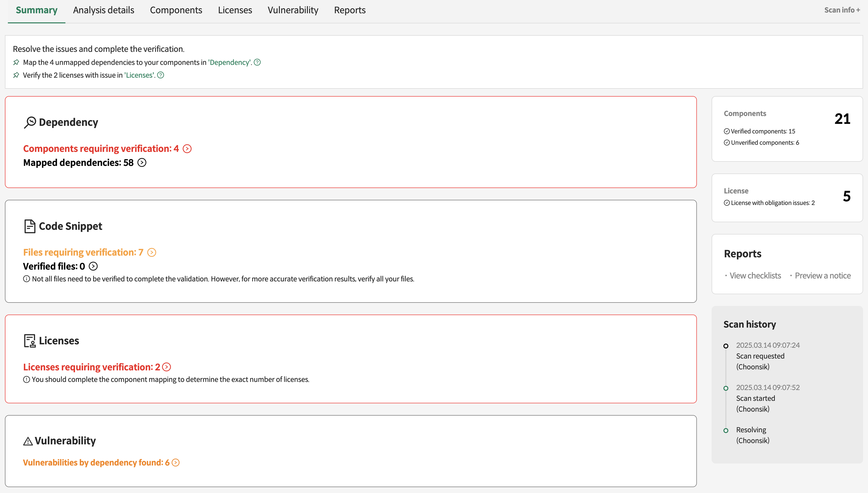Image resolution: width=868 pixels, height=493 pixels.
Task: Follow the green 'Licenses' link
Action: click(x=139, y=75)
